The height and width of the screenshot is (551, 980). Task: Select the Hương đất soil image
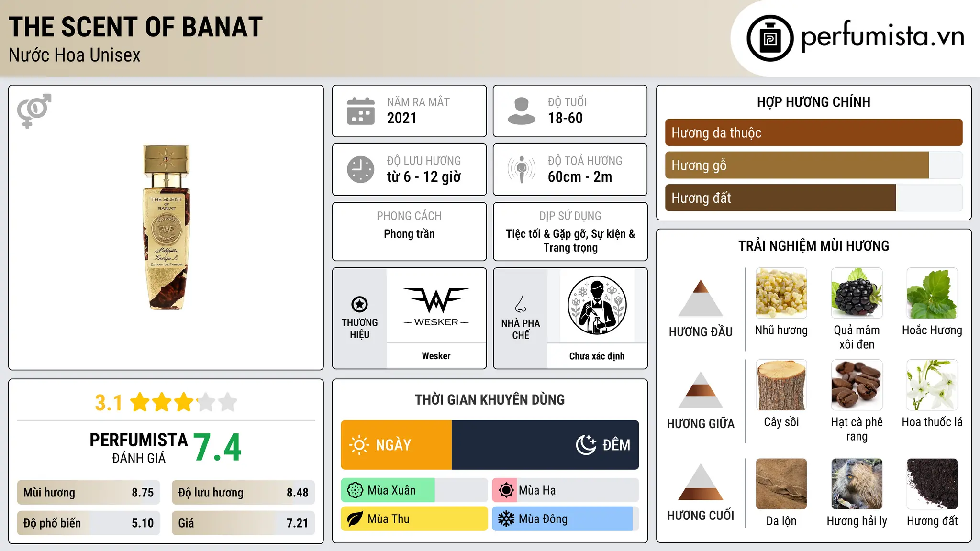click(932, 484)
